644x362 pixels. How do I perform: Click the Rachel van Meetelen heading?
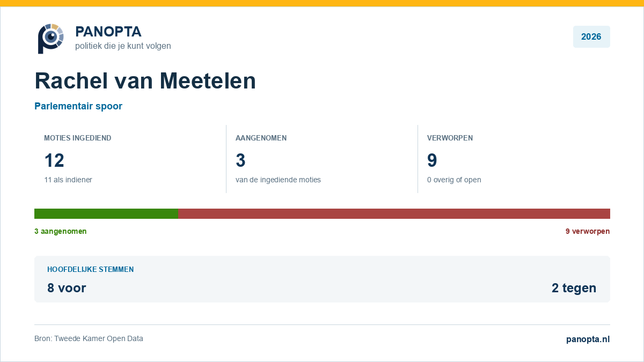pyautogui.click(x=145, y=80)
